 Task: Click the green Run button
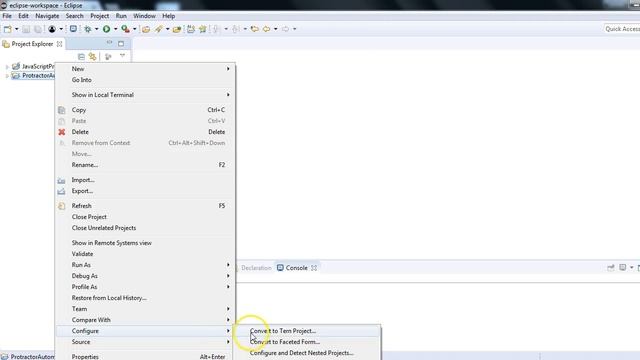point(107,29)
